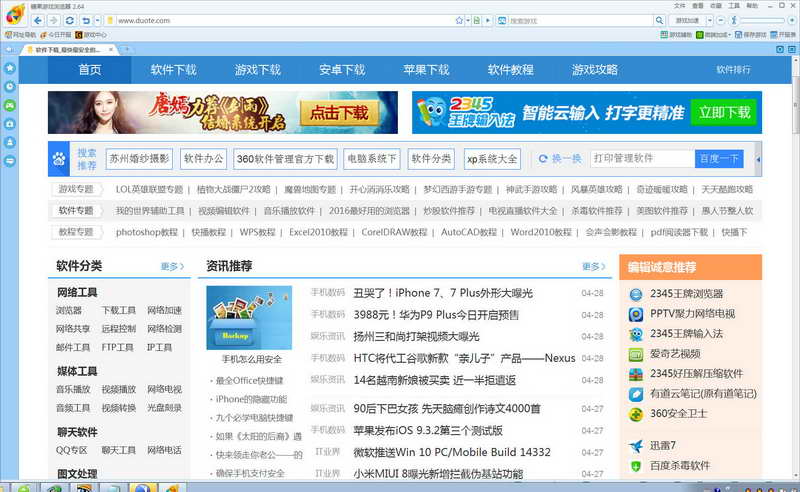The width and height of the screenshot is (800, 492).
Task: Click the game speed slider track
Action: 762,20
